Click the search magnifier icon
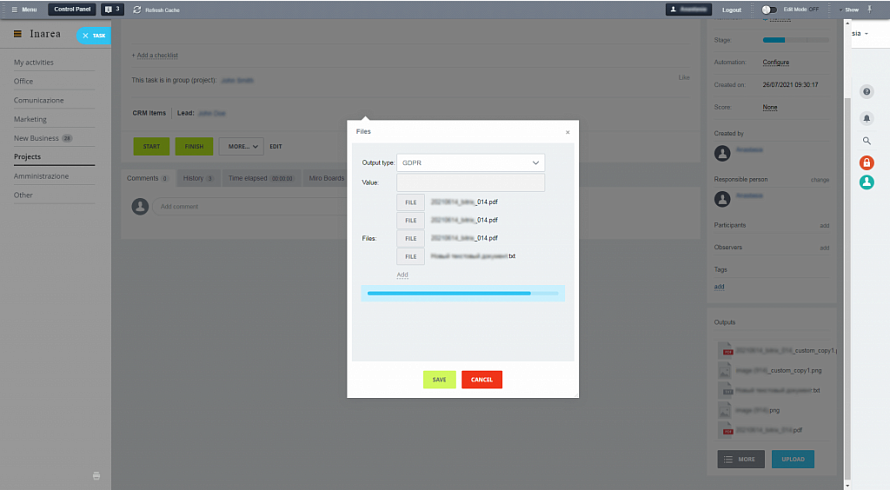Viewport: 890px width, 490px height. (867, 141)
